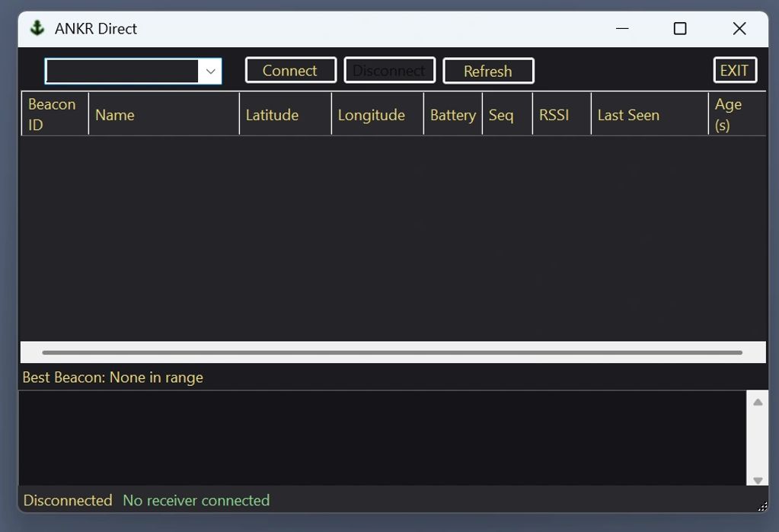779x532 pixels.
Task: Click inside the receiver combo box field
Action: coord(122,72)
